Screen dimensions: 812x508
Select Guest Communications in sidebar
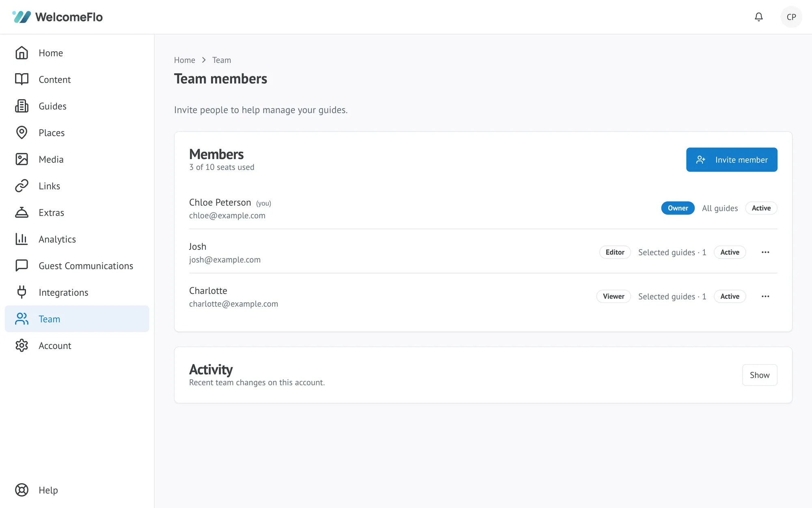coord(77,266)
